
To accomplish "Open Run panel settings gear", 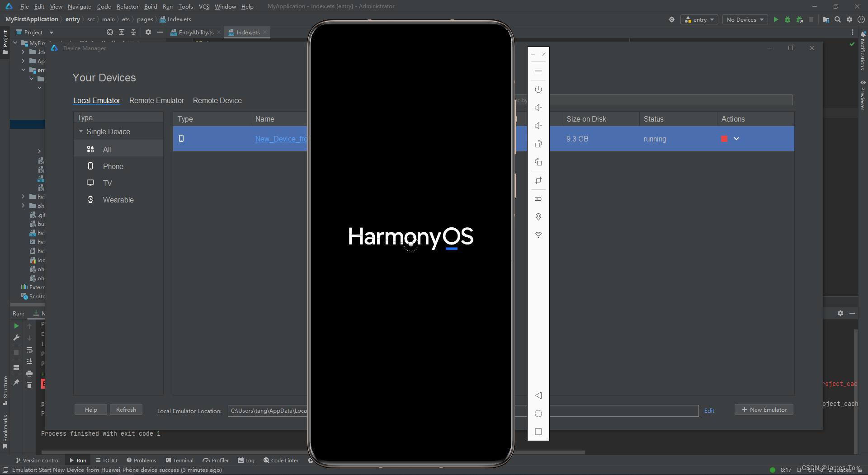I will tap(840, 313).
